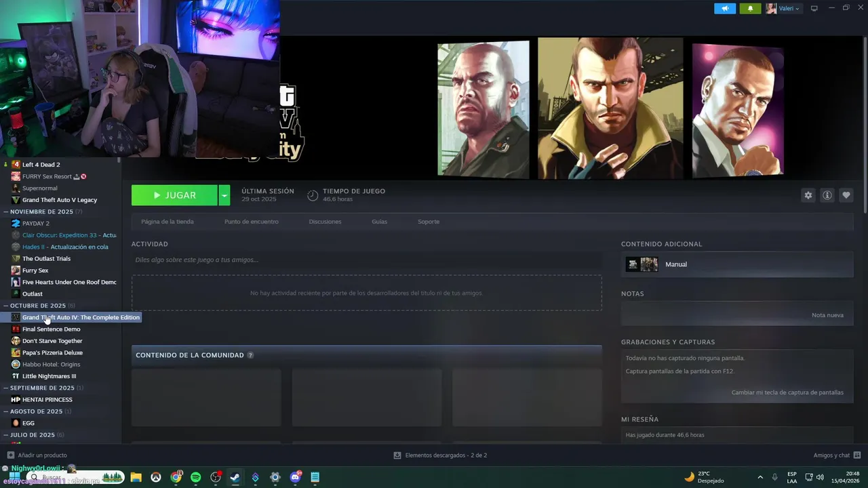Open the Manual additional content entry
This screenshot has height=488, width=868.
(x=737, y=264)
